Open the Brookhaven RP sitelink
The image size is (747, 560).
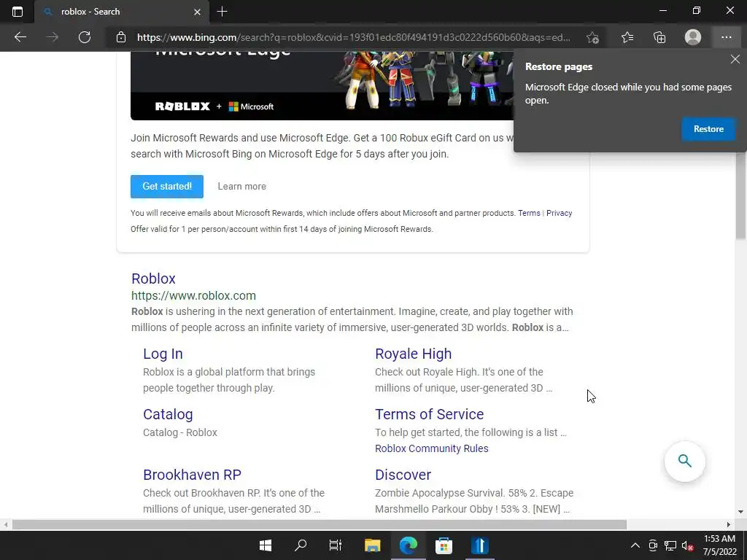pos(192,475)
